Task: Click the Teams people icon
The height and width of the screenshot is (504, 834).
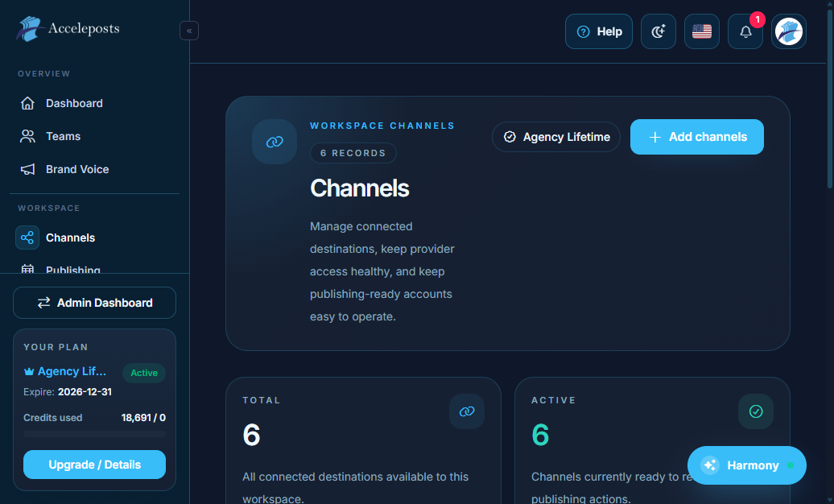Action: point(27,136)
